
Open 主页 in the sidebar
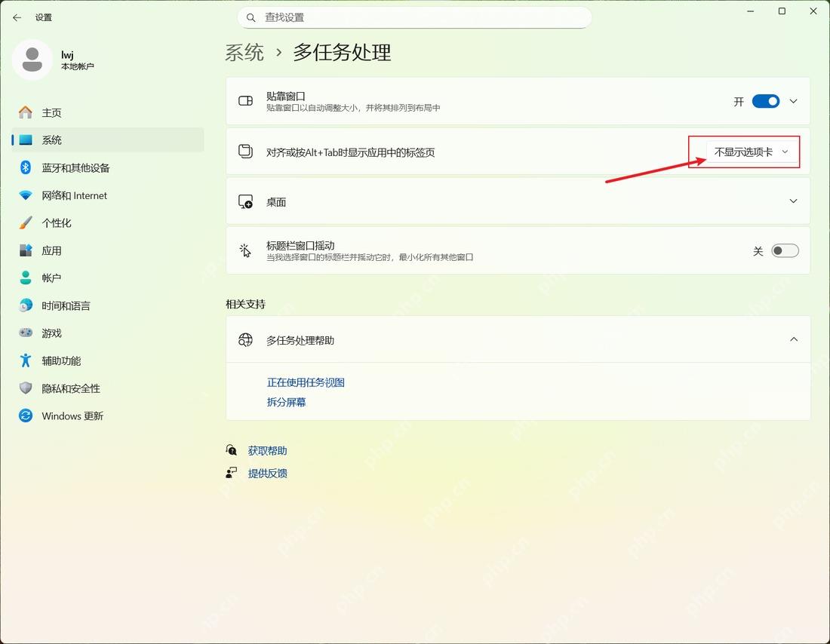107,112
